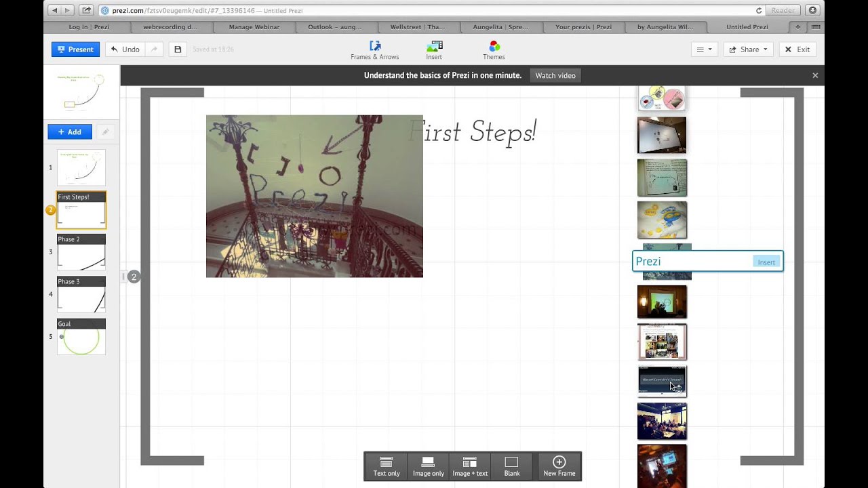The width and height of the screenshot is (868, 488).
Task: Go back in browser history
Action: [55, 10]
